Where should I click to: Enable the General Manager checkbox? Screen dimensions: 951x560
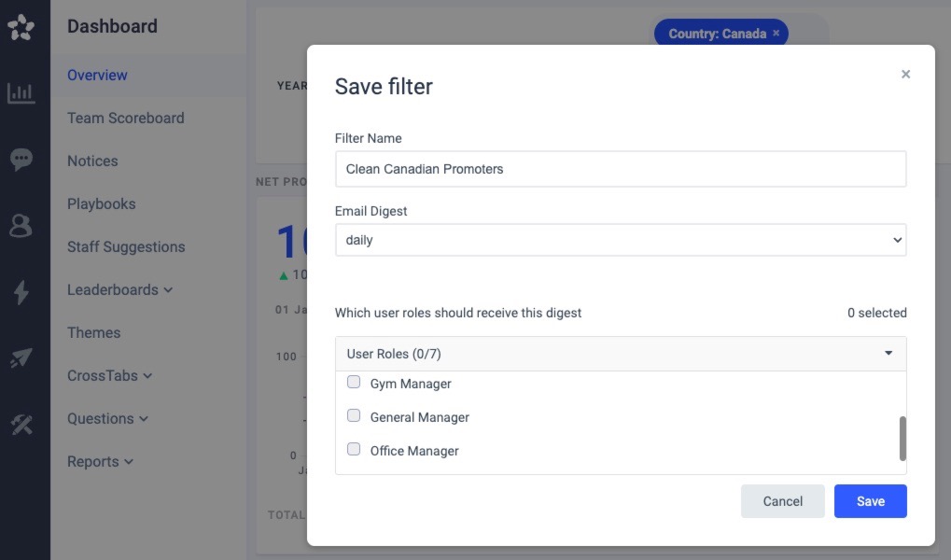[x=354, y=416]
